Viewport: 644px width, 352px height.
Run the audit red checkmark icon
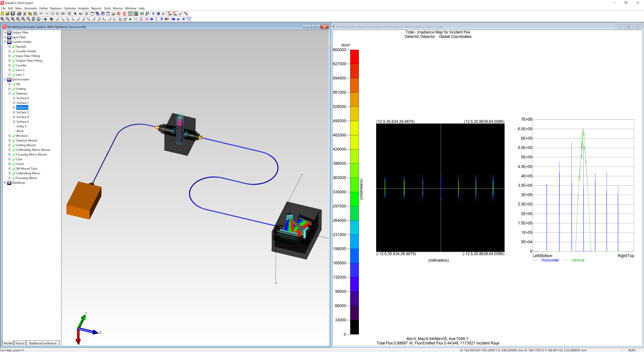click(181, 14)
